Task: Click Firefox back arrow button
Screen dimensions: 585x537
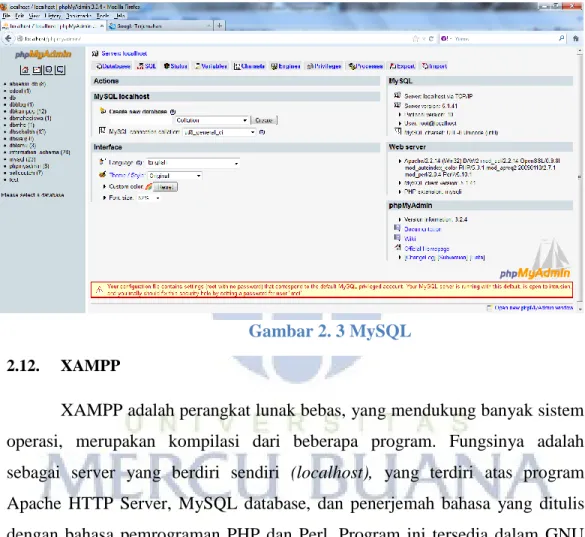Action: point(8,38)
